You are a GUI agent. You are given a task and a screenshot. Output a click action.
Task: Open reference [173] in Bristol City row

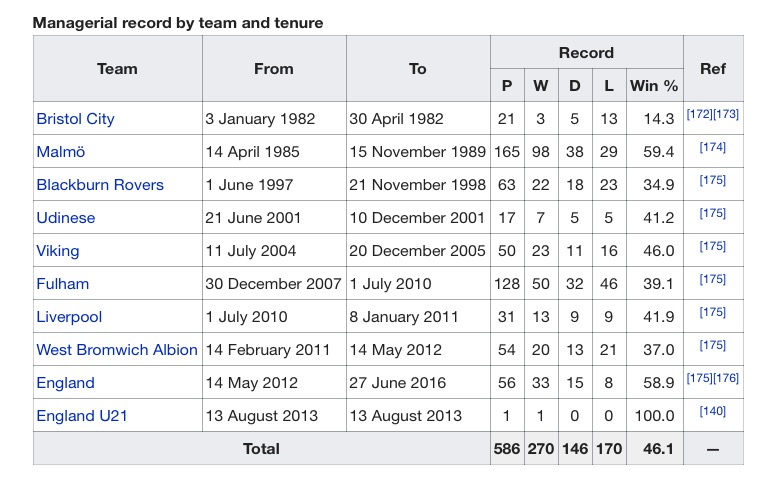726,115
